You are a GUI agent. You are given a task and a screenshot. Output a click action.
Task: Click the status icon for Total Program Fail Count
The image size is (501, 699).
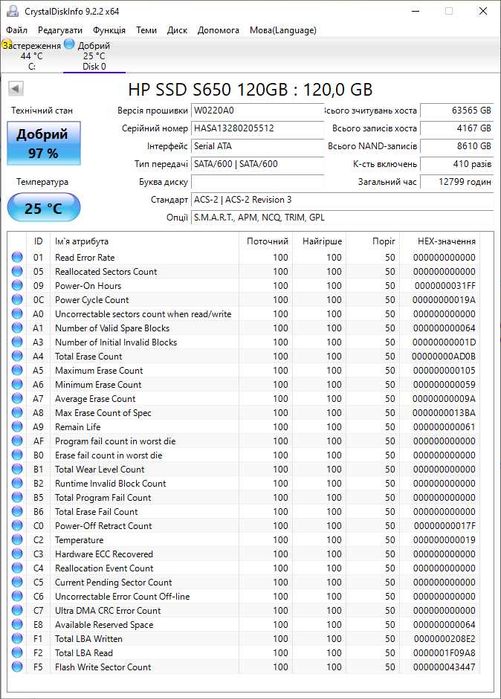coord(17,497)
